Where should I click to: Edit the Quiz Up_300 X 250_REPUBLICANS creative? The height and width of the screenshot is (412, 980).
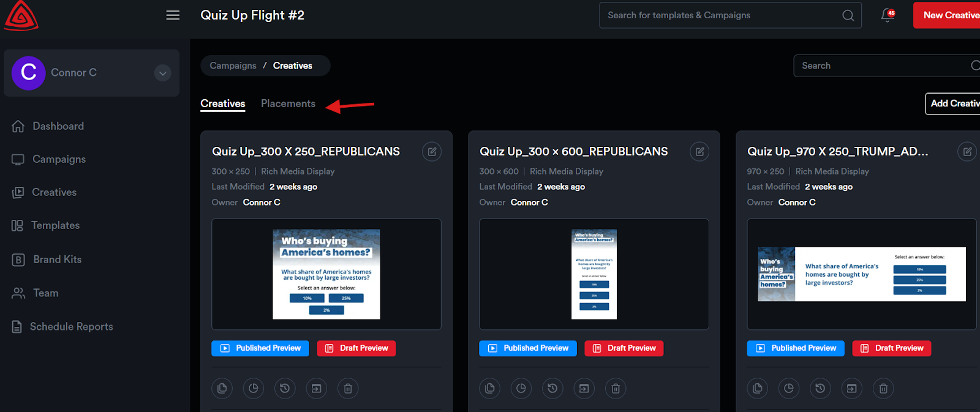(432, 152)
